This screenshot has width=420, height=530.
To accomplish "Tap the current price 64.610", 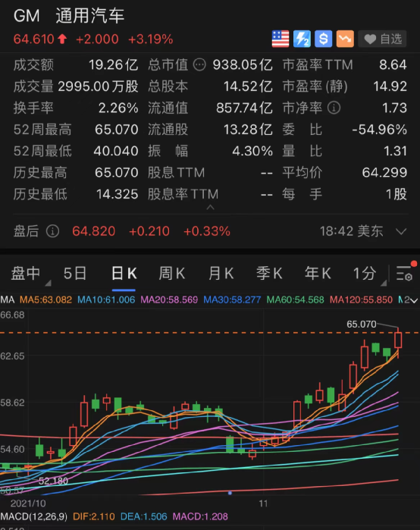I will (34, 39).
